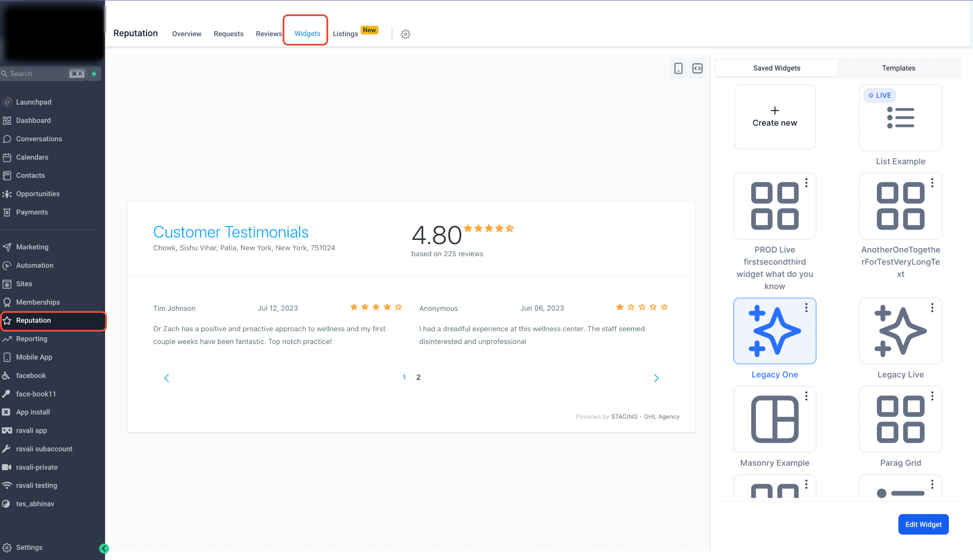The image size is (973, 560).
Task: Open options menu for Parag Grid widget
Action: [932, 396]
